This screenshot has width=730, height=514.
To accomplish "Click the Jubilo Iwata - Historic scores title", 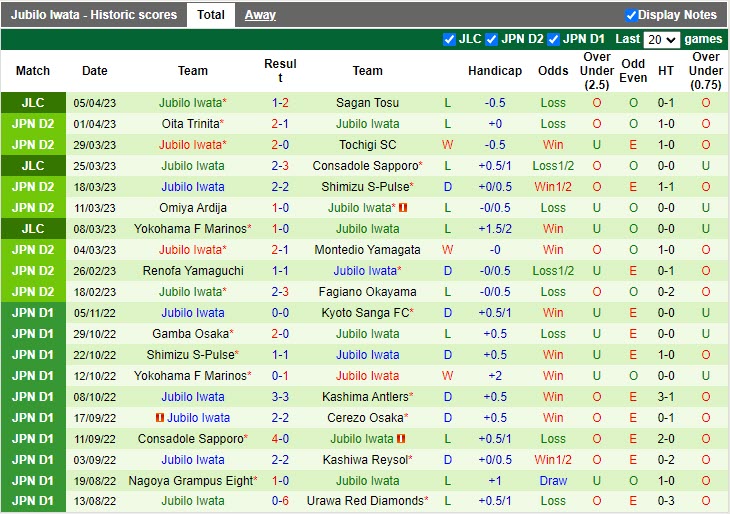I will coord(94,15).
